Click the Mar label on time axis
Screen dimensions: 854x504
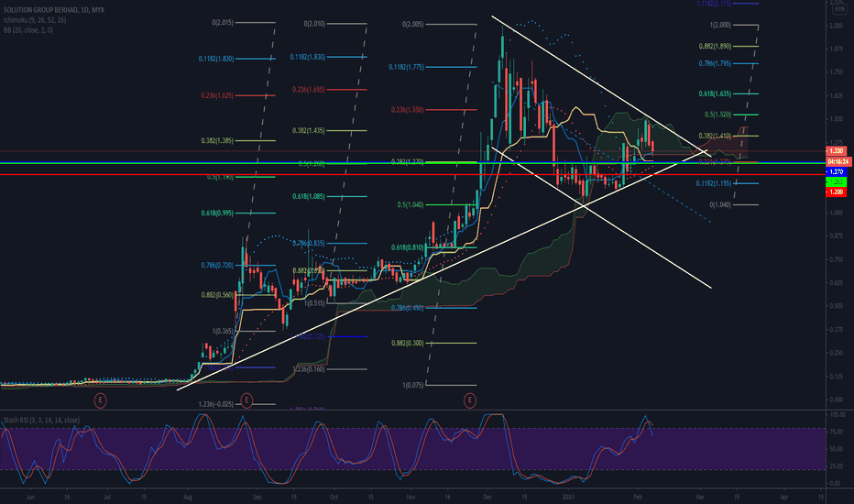click(700, 497)
